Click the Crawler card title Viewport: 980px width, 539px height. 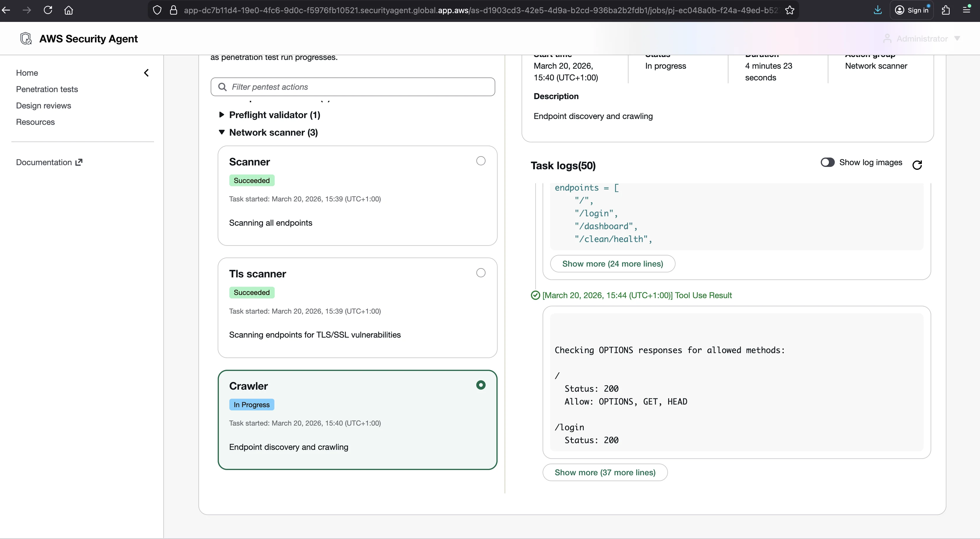click(248, 386)
